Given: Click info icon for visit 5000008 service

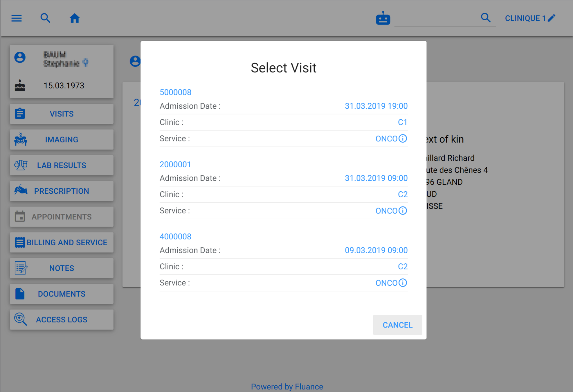Looking at the screenshot, I should coord(403,139).
